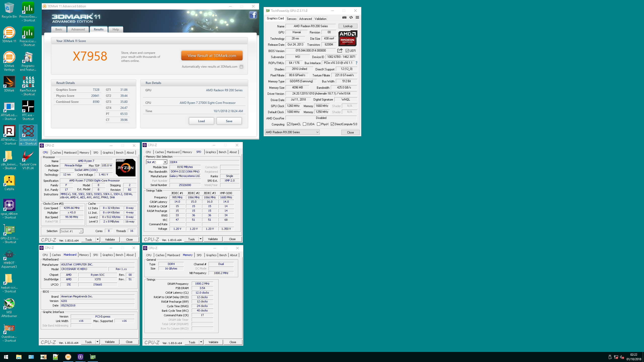Click Save button in Run Details
Screen dimensions: 644x362
[229, 121]
